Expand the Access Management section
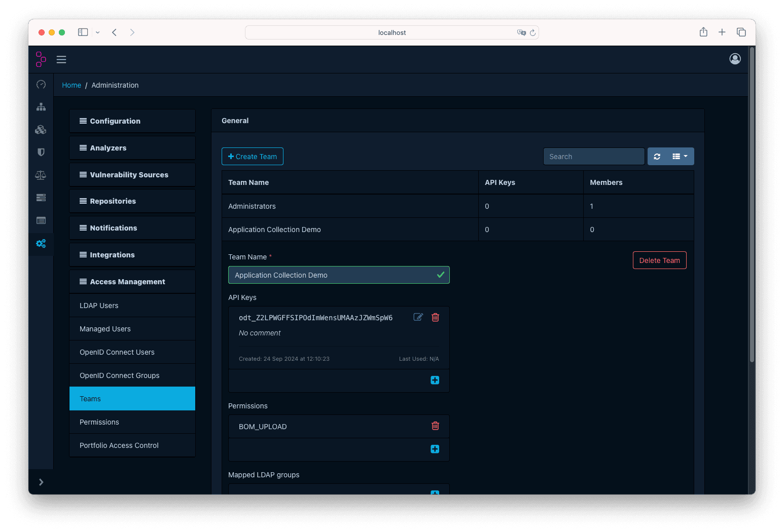 click(x=132, y=281)
